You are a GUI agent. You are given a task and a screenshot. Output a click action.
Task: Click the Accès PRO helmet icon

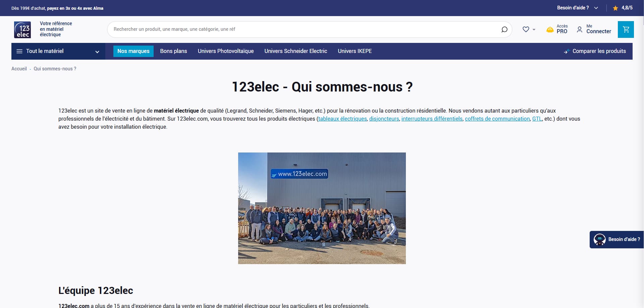point(550,29)
